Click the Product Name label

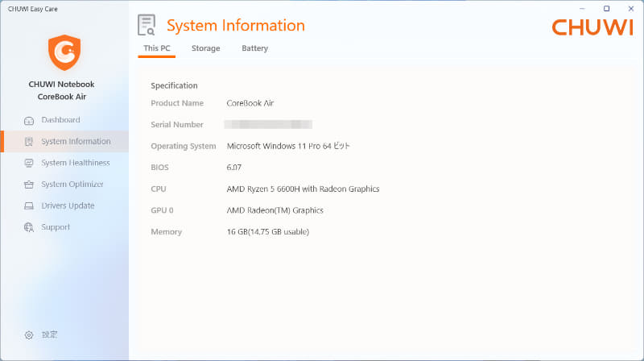(177, 103)
